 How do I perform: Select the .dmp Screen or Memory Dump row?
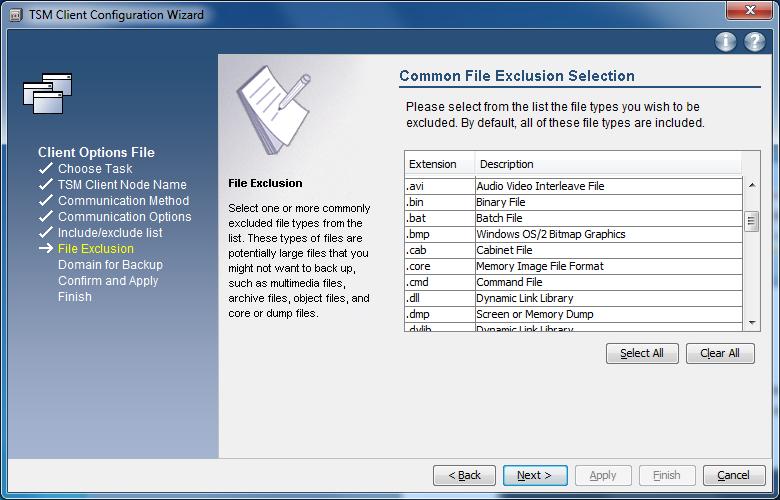[x=573, y=314]
